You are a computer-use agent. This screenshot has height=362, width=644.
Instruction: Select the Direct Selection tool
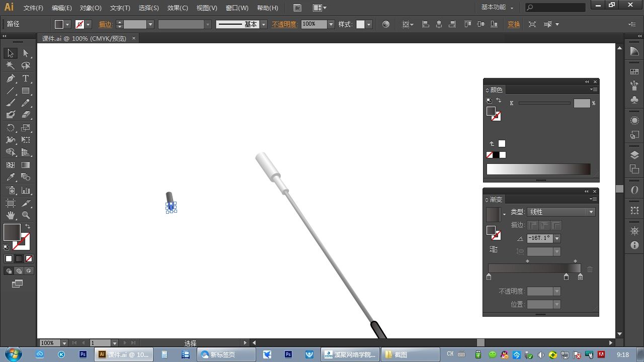(26, 53)
